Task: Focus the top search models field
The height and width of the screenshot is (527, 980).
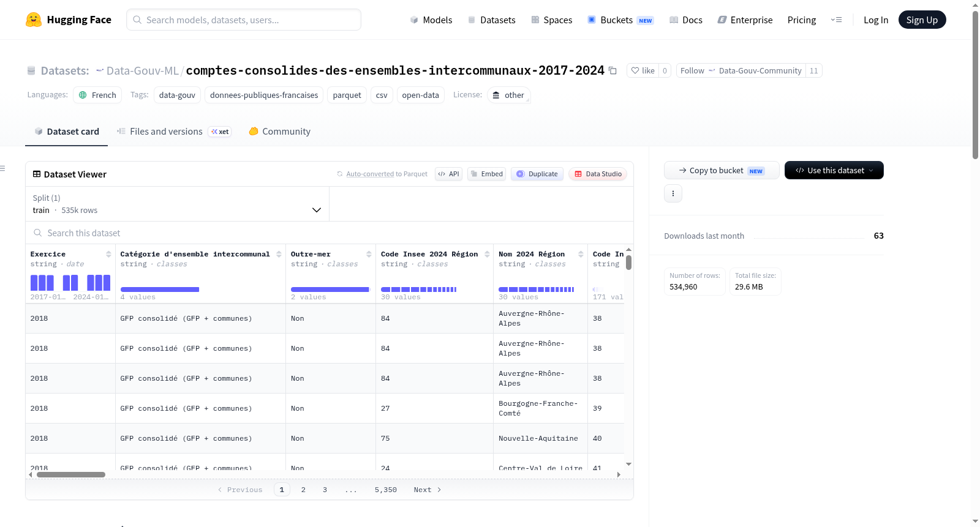Action: [244, 20]
